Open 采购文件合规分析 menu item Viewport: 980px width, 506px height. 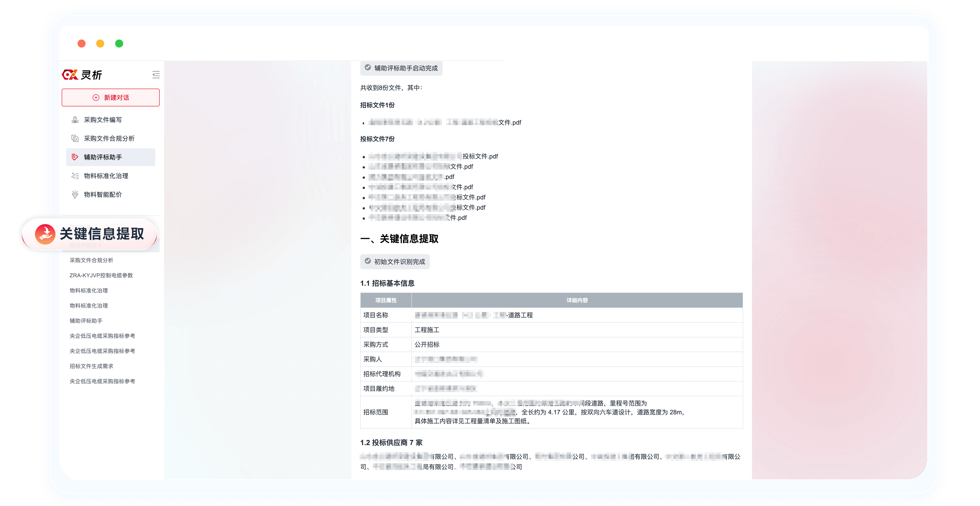(x=110, y=138)
